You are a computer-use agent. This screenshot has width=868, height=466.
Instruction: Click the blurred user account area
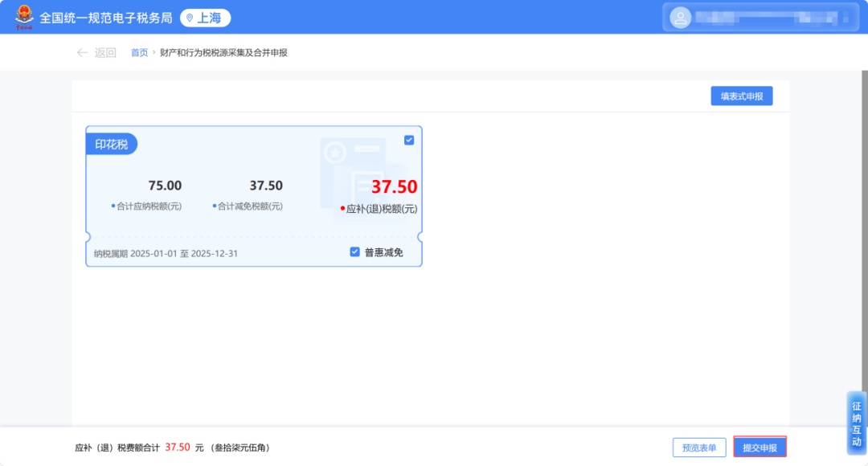760,18
